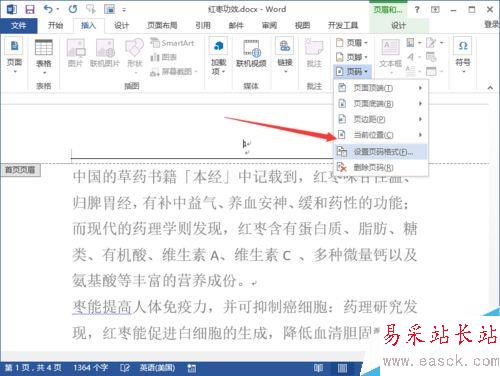Insert SmartArt graphic
The height and width of the screenshot is (376, 500).
172,43
